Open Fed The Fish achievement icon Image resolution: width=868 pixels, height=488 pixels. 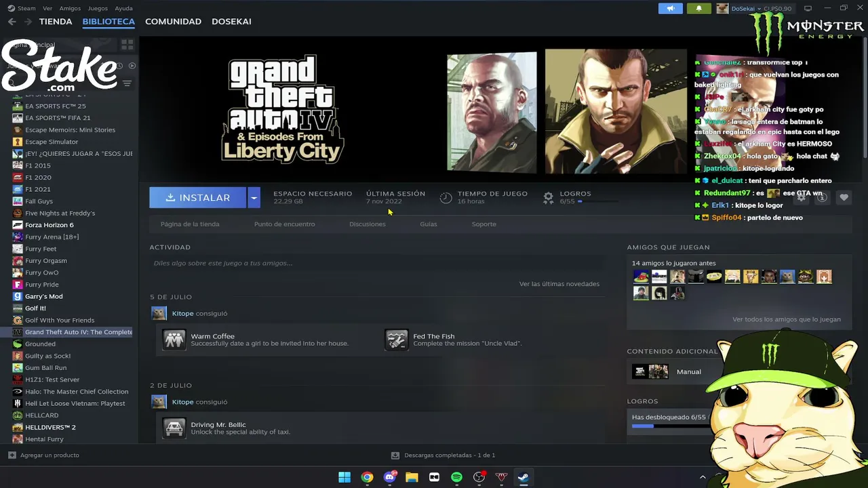tap(397, 340)
